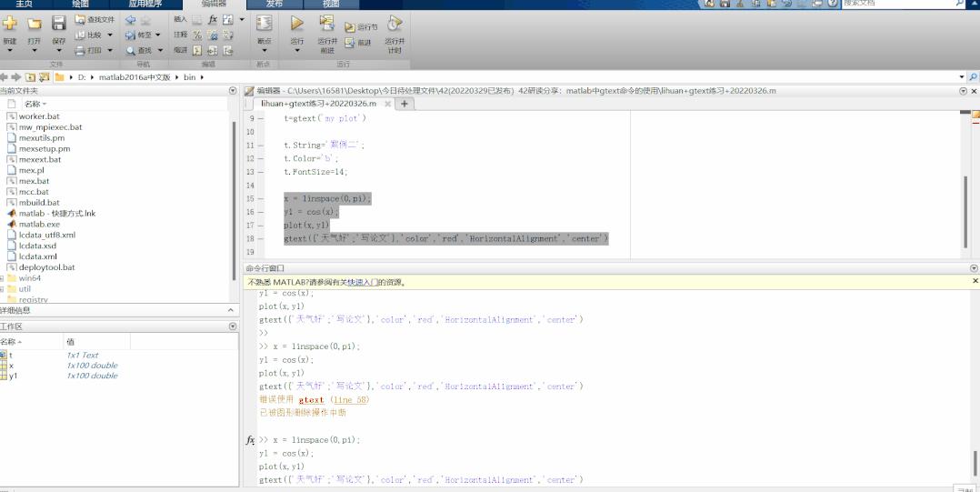Switch to the 主页 (Home) tab
Screen dimensions: 980x492
click(x=24, y=4)
